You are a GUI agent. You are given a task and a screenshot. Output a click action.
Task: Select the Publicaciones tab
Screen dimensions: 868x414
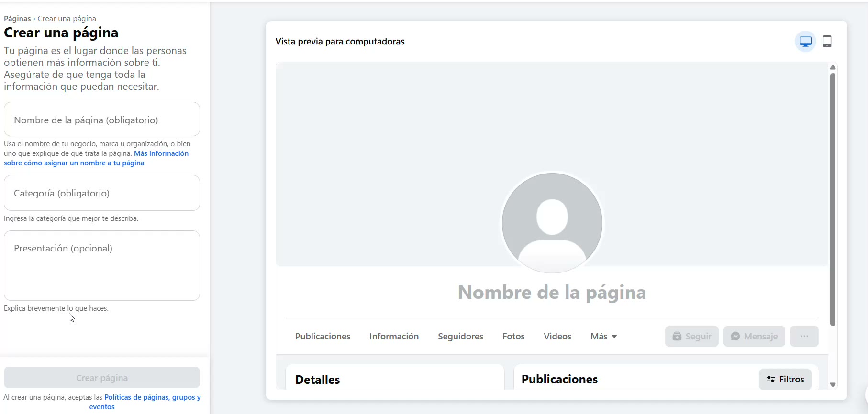[323, 337]
